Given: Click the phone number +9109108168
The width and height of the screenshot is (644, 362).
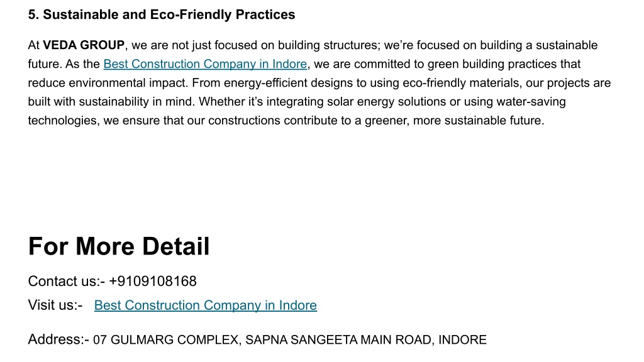Looking at the screenshot, I should [x=153, y=281].
